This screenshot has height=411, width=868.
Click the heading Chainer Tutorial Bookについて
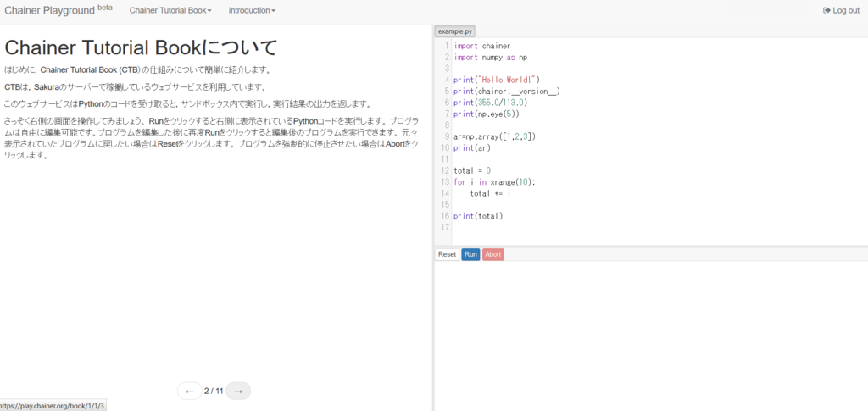click(x=140, y=47)
